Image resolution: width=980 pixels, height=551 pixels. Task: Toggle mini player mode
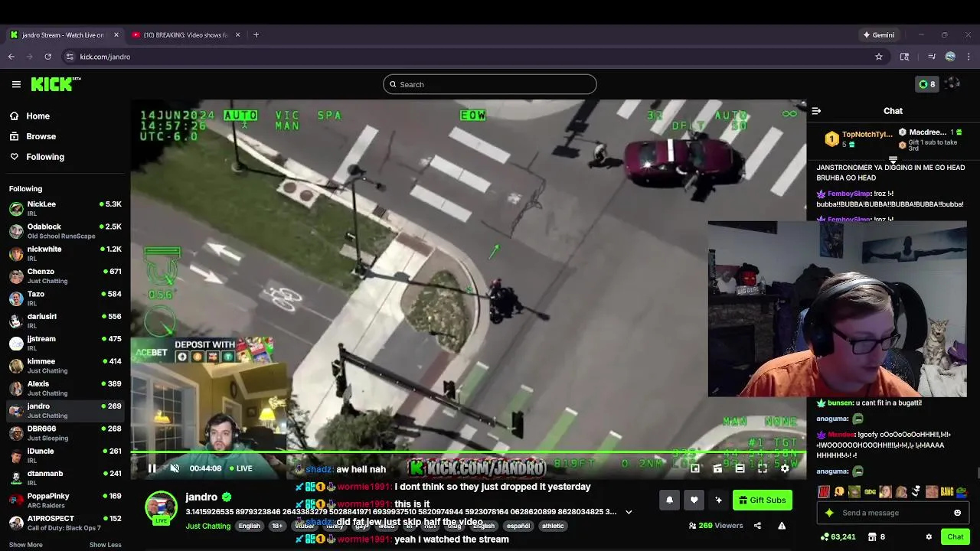tap(717, 468)
